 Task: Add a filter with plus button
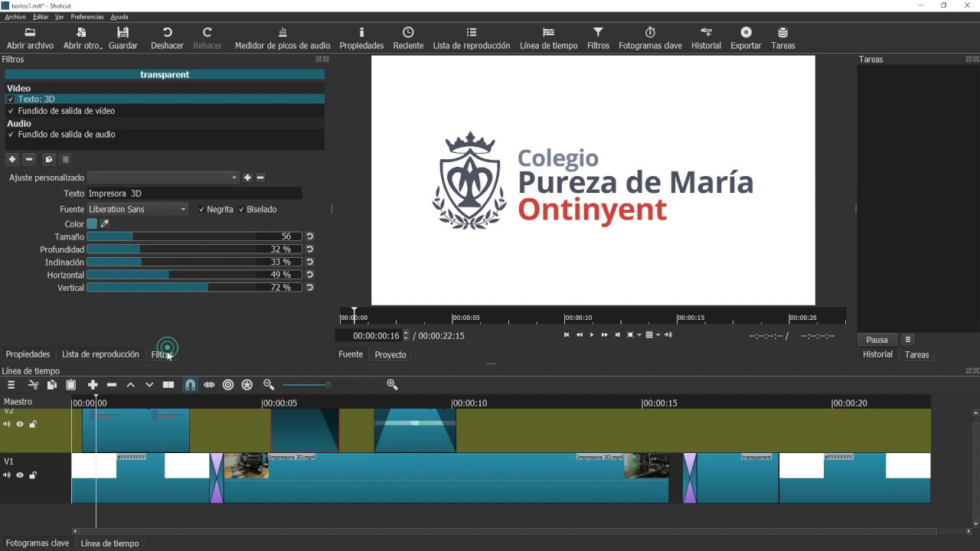[x=12, y=159]
